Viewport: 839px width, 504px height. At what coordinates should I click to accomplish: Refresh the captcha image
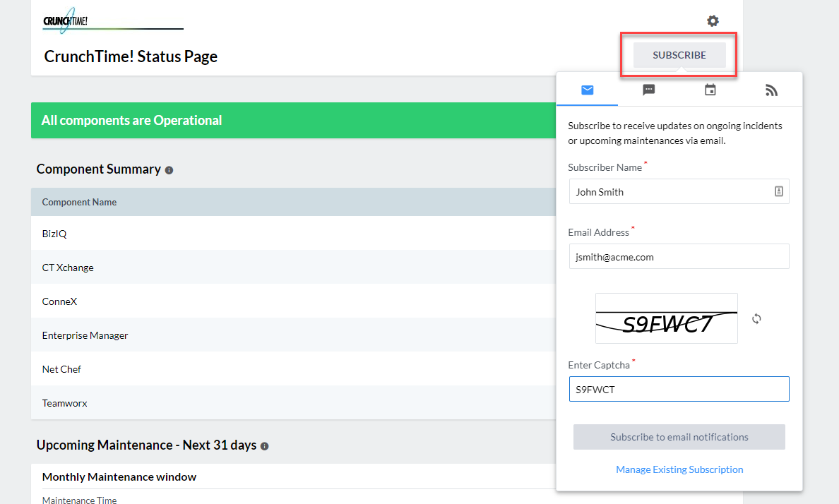(756, 319)
